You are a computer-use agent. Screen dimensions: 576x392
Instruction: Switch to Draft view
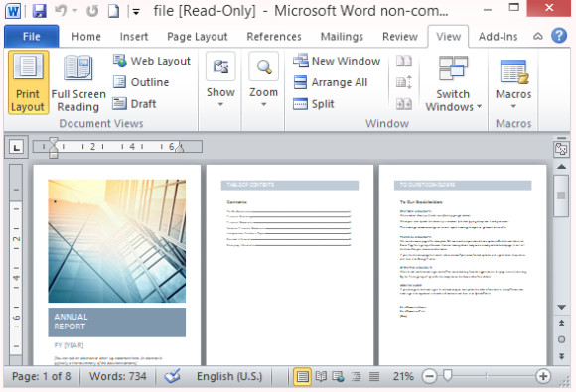coord(134,104)
